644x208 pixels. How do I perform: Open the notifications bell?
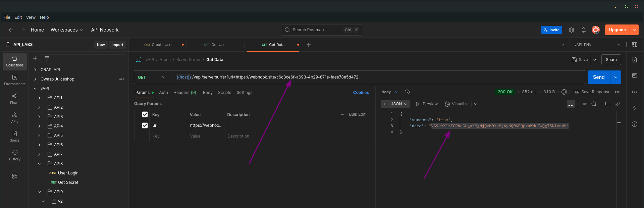584,30
